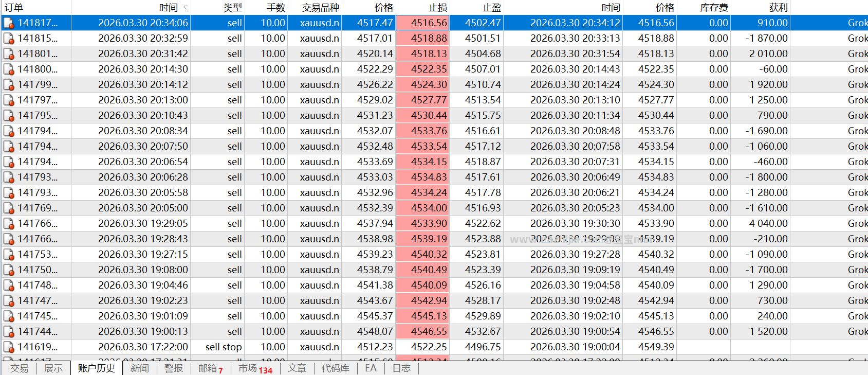
Task: Sort by the 交易品种 column header
Action: (x=315, y=8)
